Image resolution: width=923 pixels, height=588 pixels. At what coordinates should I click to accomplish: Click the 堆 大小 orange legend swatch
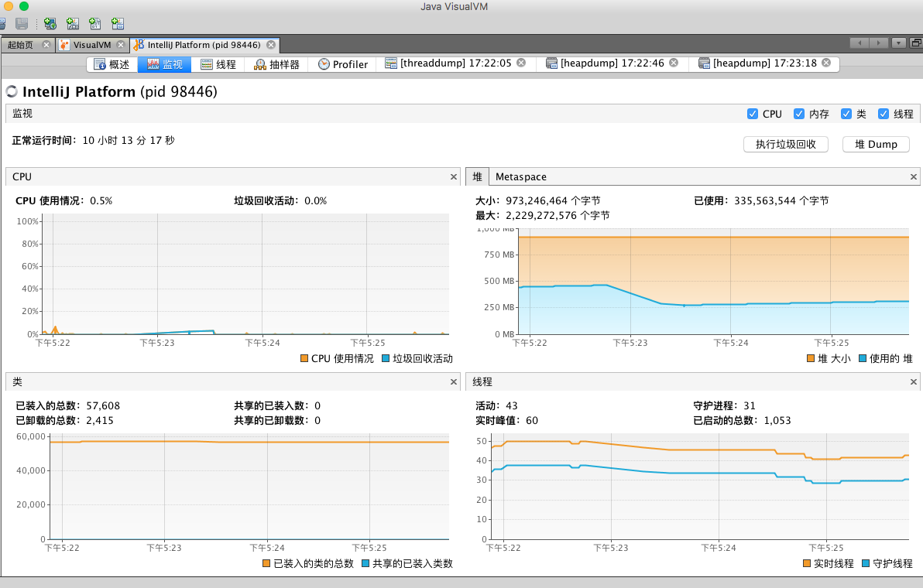click(x=811, y=358)
